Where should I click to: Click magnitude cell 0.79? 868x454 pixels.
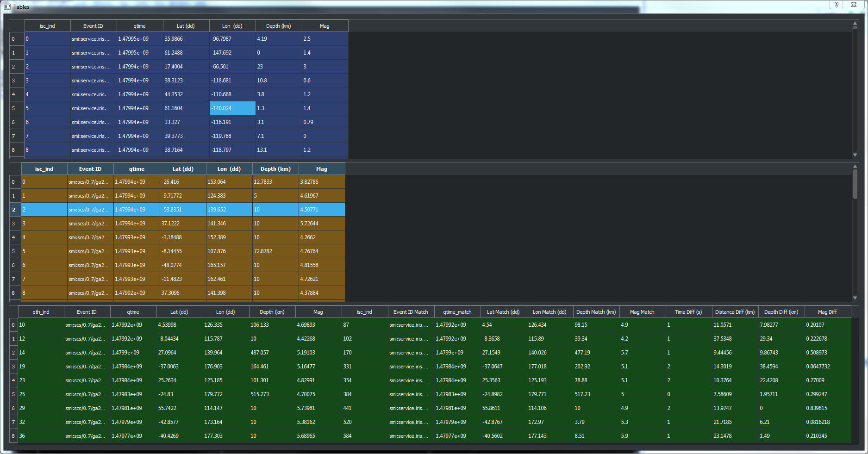325,122
